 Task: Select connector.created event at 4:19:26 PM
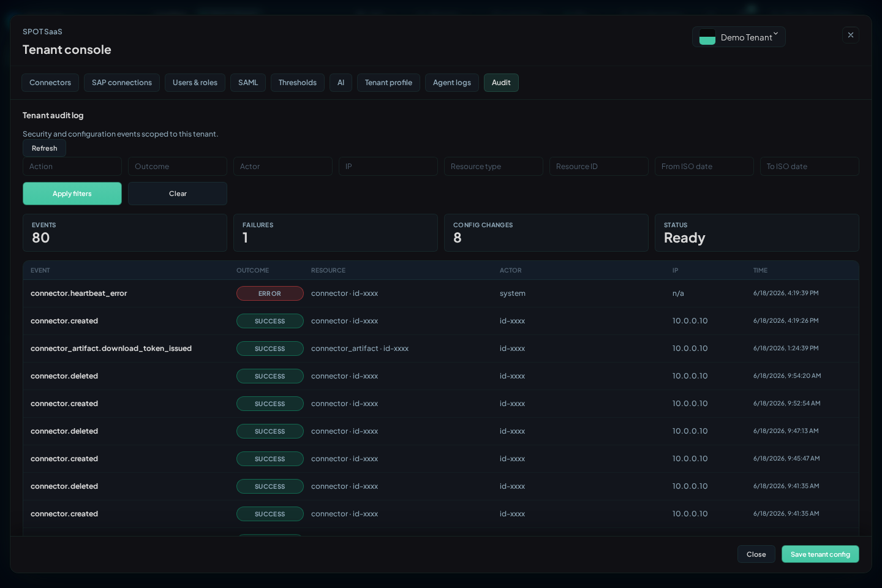441,321
